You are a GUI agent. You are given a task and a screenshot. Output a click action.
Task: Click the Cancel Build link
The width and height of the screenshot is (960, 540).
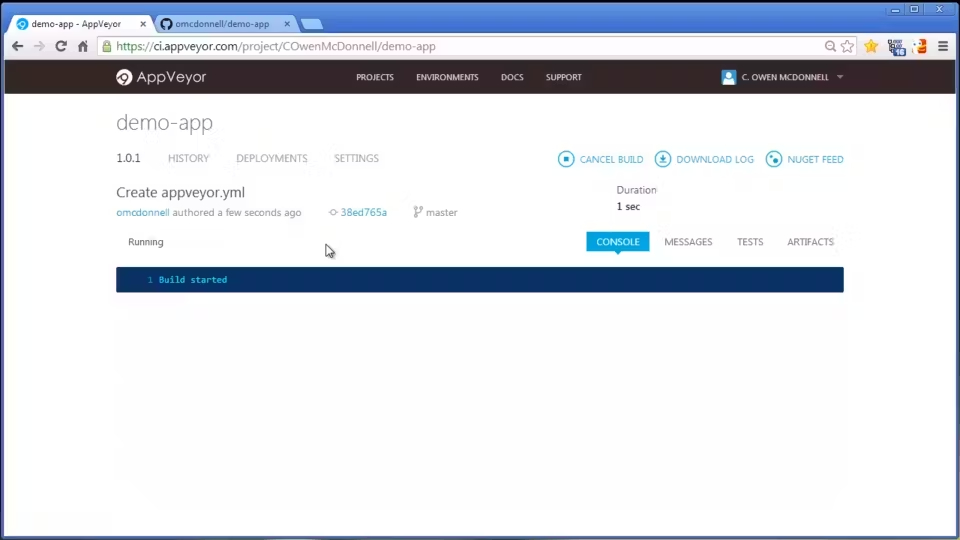pyautogui.click(x=611, y=159)
